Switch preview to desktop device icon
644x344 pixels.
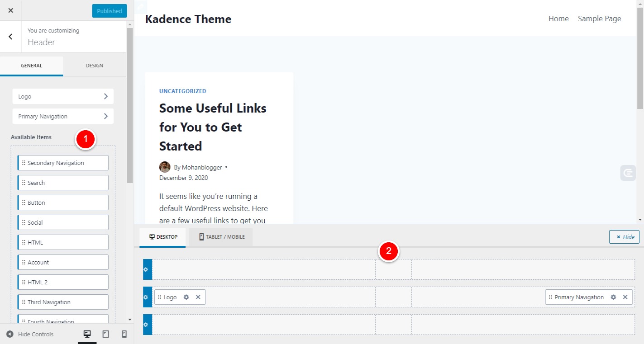click(x=87, y=334)
